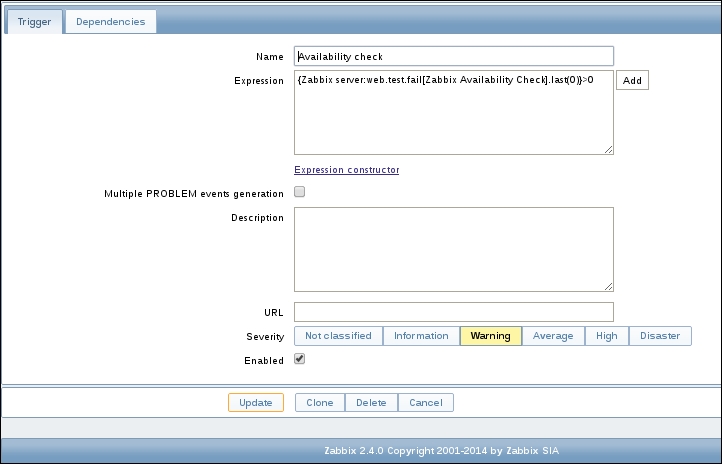722x464 pixels.
Task: Cancel editing the trigger
Action: [x=425, y=402]
